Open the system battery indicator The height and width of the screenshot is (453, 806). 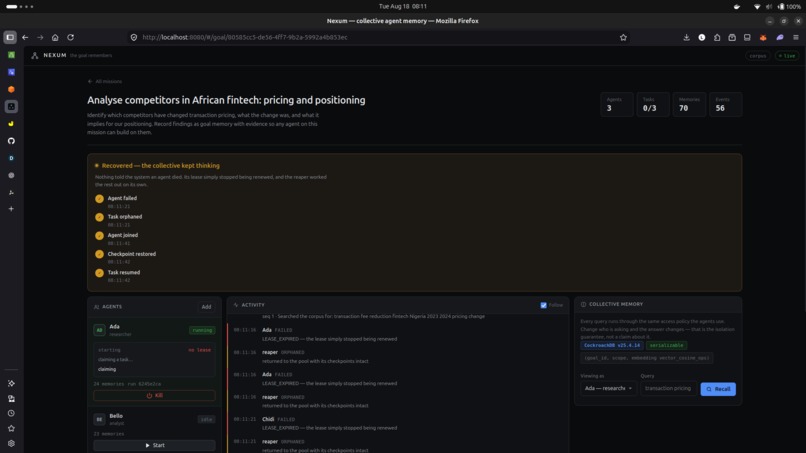789,6
